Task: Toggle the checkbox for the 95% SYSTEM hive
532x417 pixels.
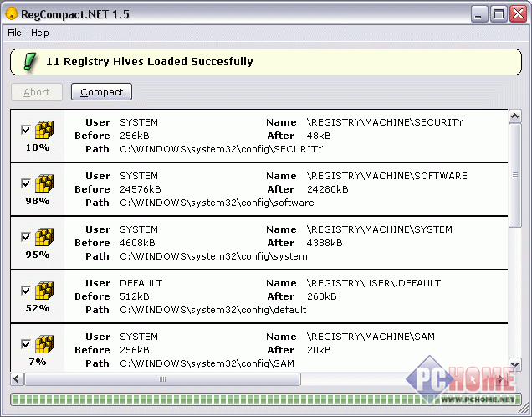Action: 26,237
